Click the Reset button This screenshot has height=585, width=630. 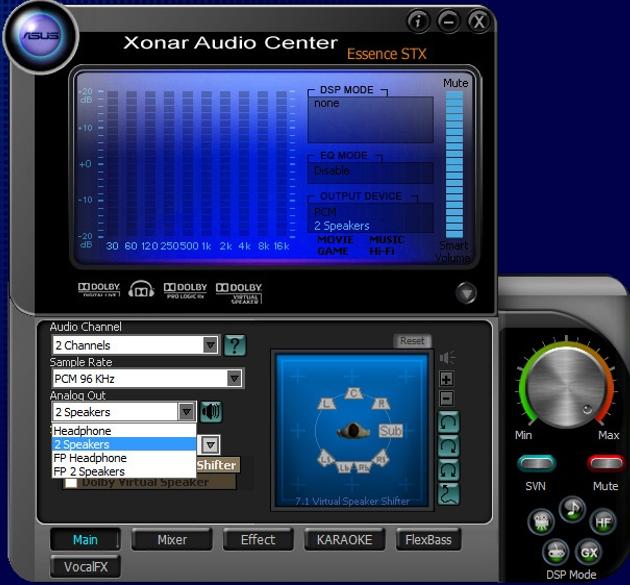pos(412,341)
